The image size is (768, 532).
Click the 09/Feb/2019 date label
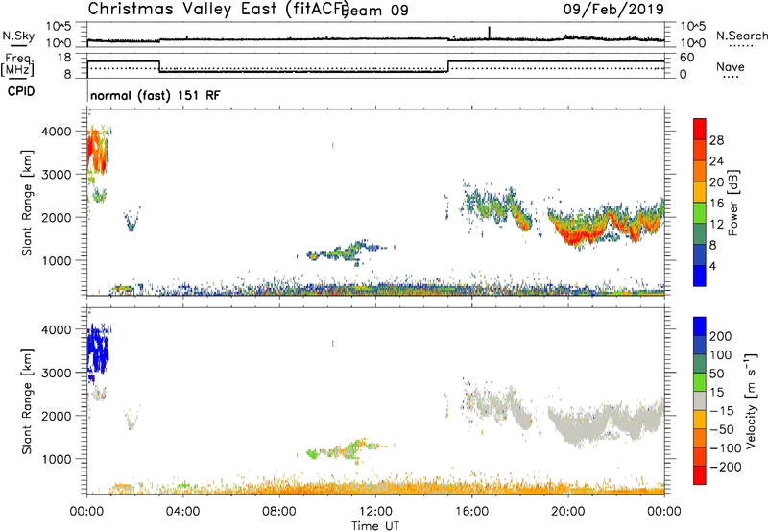[x=613, y=9]
